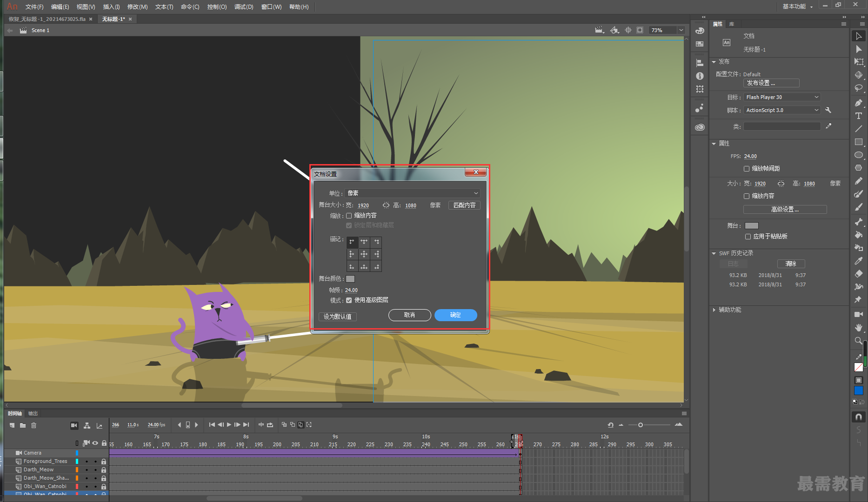Select the Text tool

click(x=859, y=116)
